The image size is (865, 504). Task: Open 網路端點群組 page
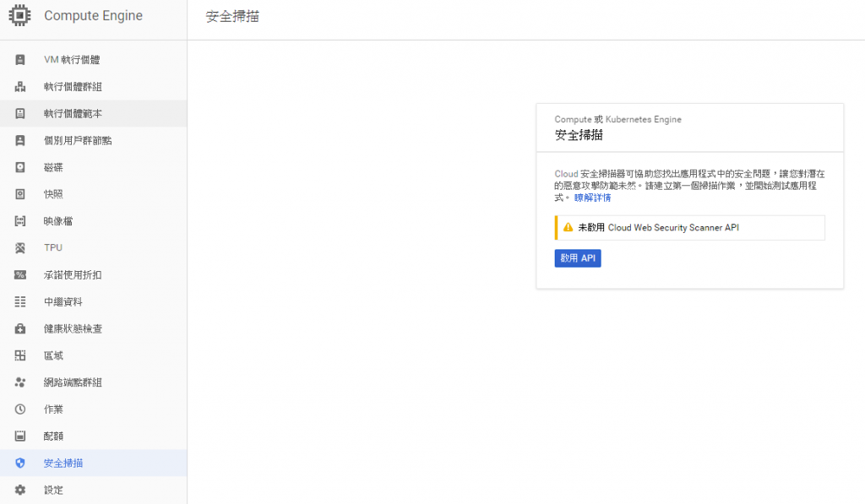pos(73,382)
